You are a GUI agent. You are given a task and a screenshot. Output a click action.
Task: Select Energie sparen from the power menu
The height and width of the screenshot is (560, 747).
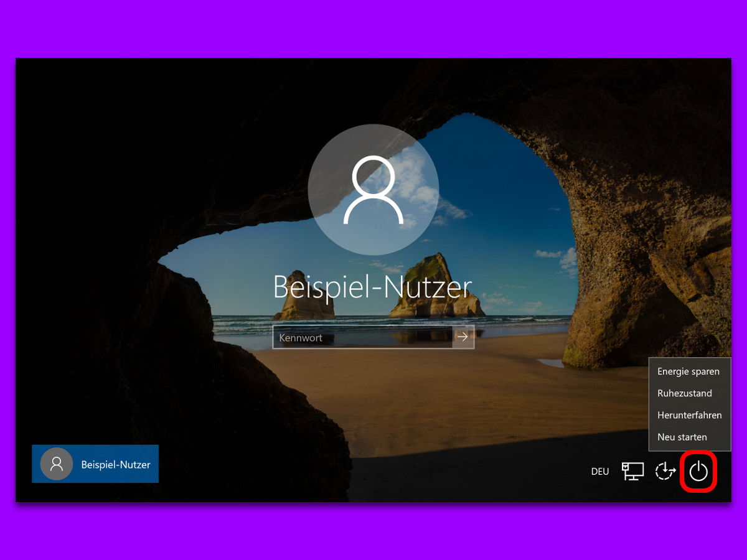tap(689, 371)
